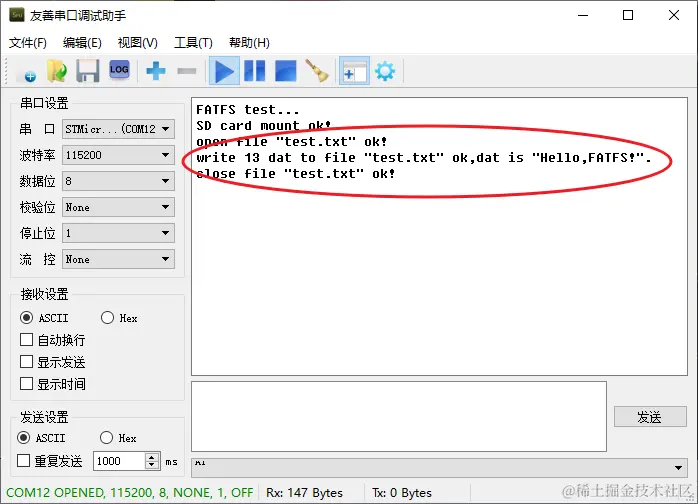
Task: Toggle logging with the LOG icon
Action: click(119, 70)
